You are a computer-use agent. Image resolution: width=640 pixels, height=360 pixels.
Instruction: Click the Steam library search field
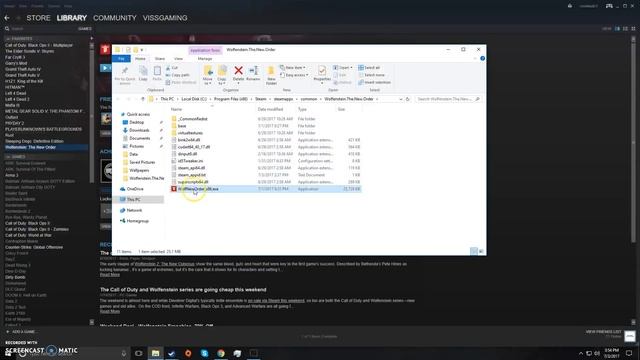(x=41, y=29)
